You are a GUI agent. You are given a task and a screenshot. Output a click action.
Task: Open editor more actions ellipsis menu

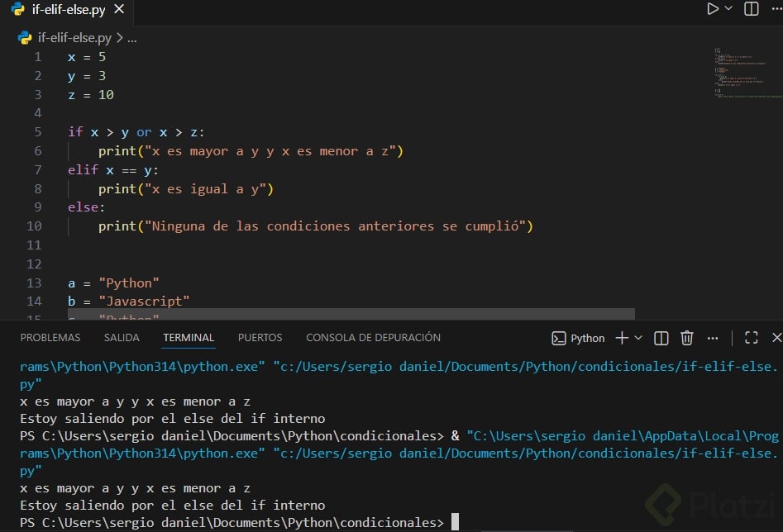(776, 9)
